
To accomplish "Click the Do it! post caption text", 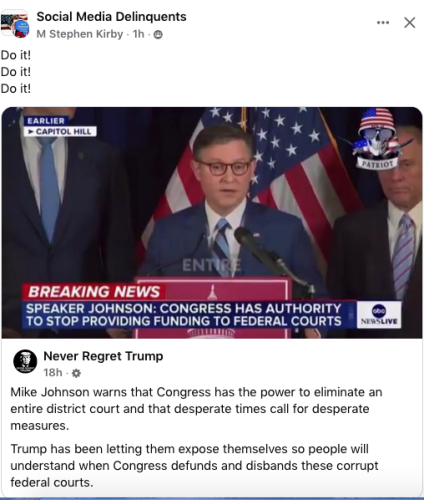I will tap(16, 72).
